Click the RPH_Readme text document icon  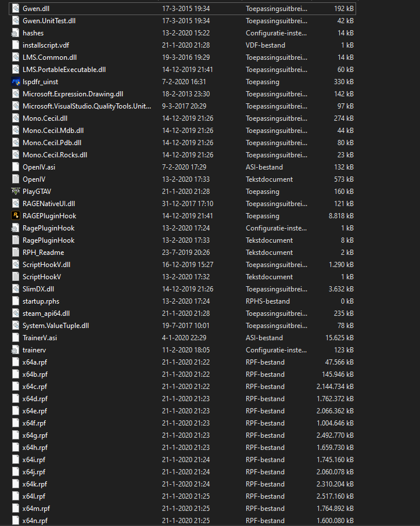point(16,253)
